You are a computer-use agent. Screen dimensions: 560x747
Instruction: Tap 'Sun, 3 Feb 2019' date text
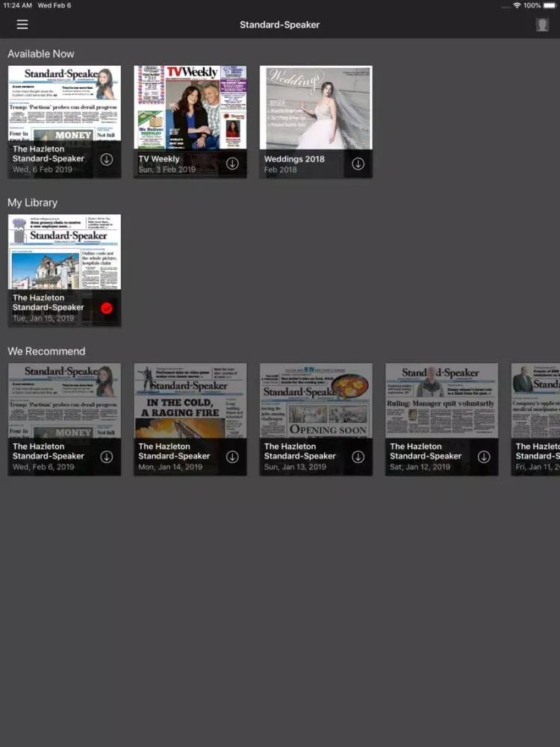[x=167, y=170]
